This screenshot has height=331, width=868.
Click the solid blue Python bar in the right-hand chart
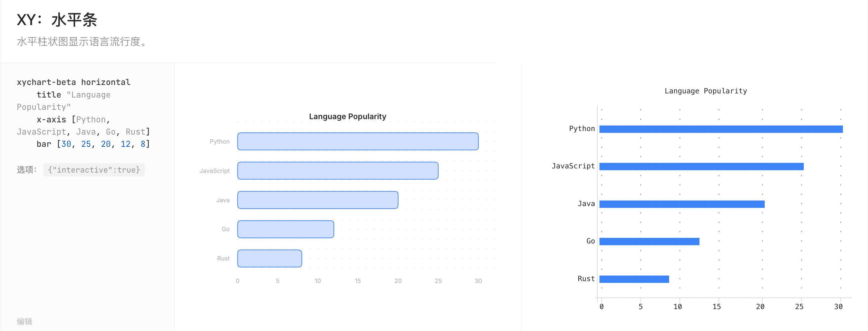[721, 129]
